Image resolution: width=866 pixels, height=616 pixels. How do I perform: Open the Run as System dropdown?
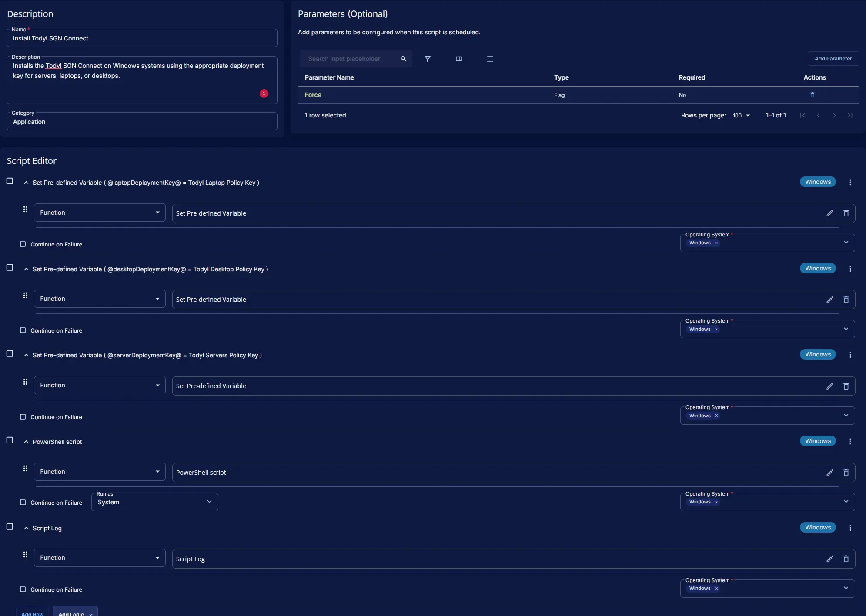pyautogui.click(x=154, y=502)
